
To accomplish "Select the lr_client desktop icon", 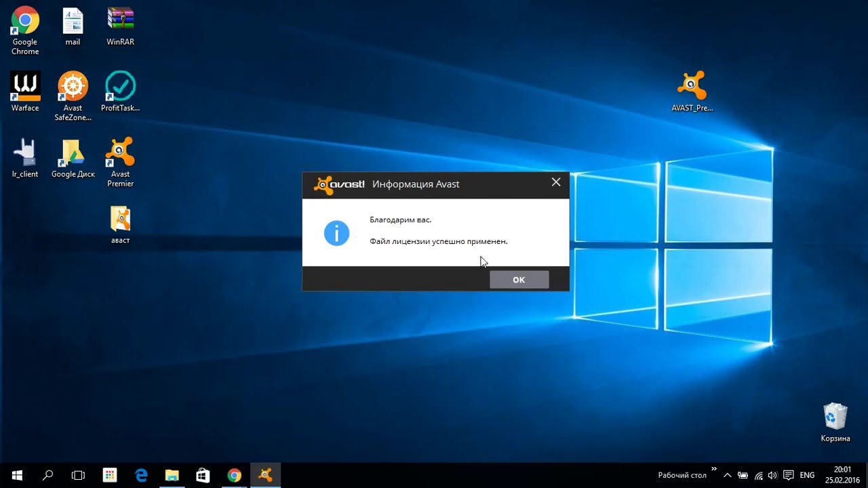I will click(25, 159).
